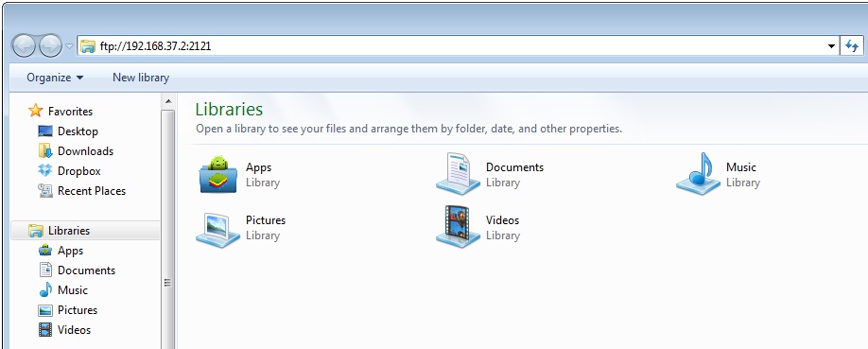Click the green Libraries heading text
This screenshot has height=349, width=868.
(229, 109)
